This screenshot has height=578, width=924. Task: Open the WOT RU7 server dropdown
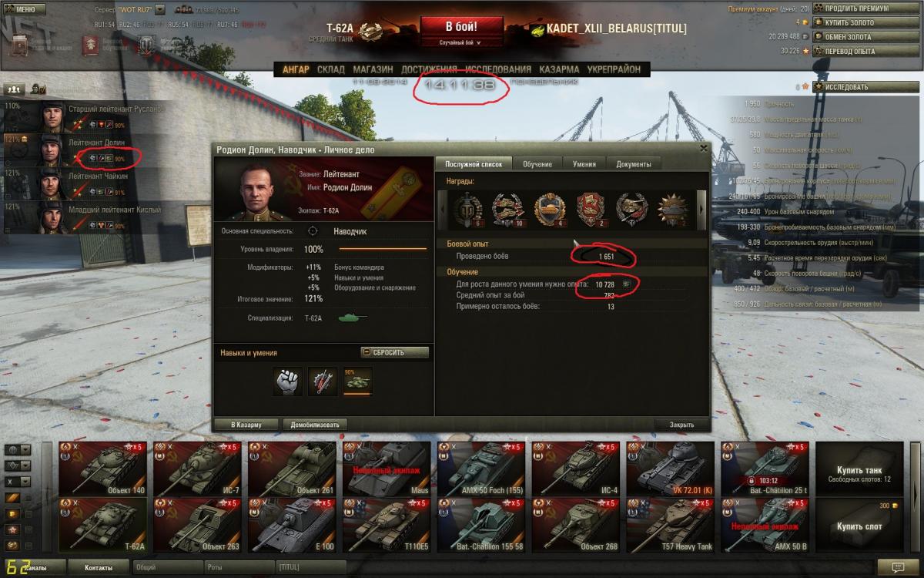point(159,10)
